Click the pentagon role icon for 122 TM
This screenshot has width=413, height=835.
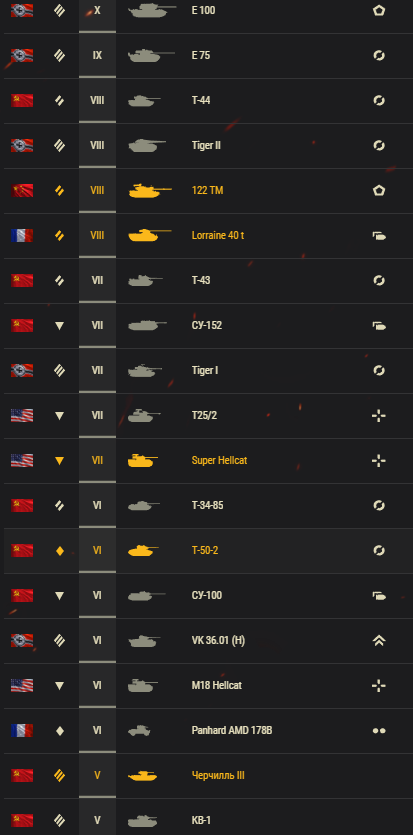pos(379,190)
